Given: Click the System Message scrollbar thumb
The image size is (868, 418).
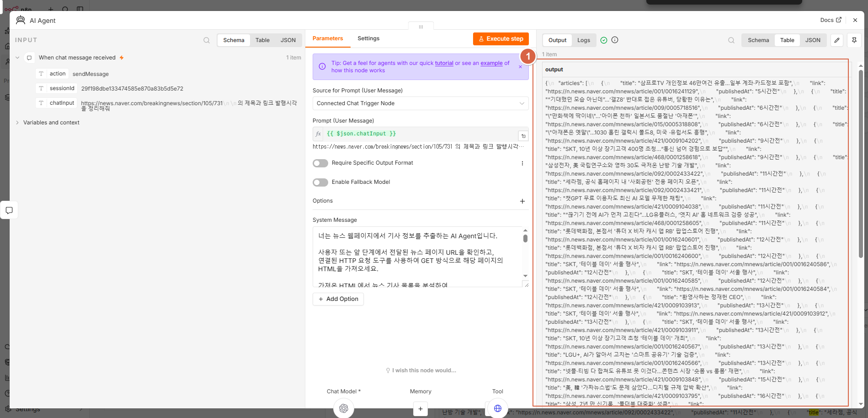Looking at the screenshot, I should coord(525,238).
